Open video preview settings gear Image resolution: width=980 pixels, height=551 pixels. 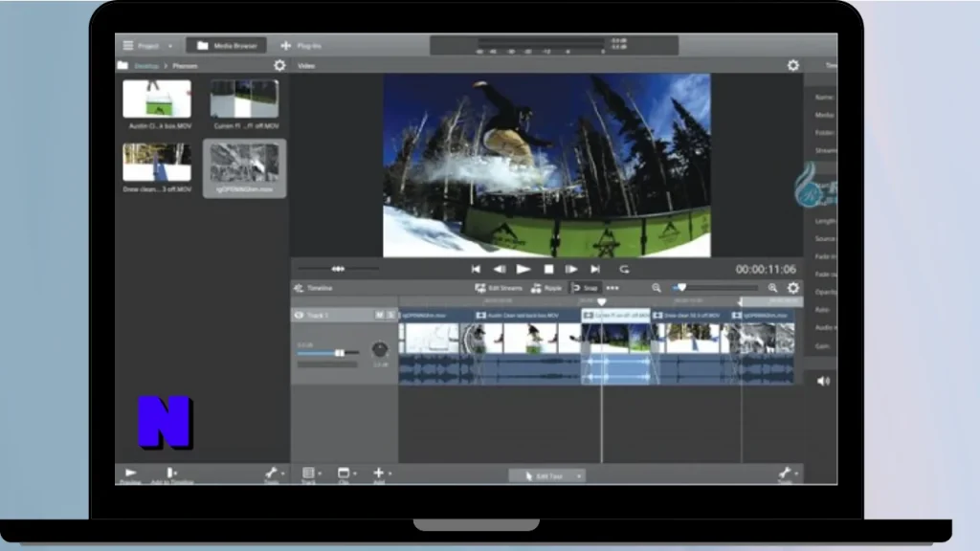pyautogui.click(x=793, y=66)
